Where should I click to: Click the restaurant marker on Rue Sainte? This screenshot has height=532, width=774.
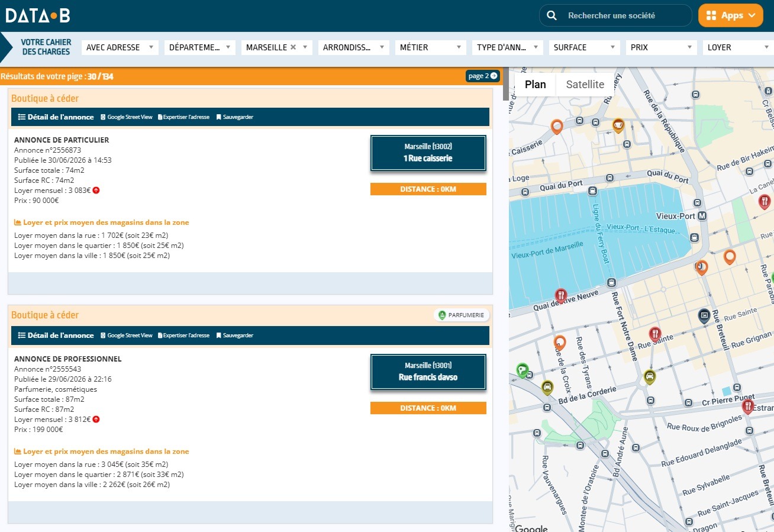(x=654, y=334)
